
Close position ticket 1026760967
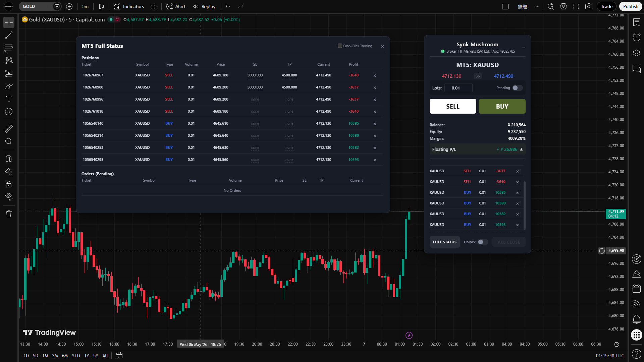click(x=375, y=75)
